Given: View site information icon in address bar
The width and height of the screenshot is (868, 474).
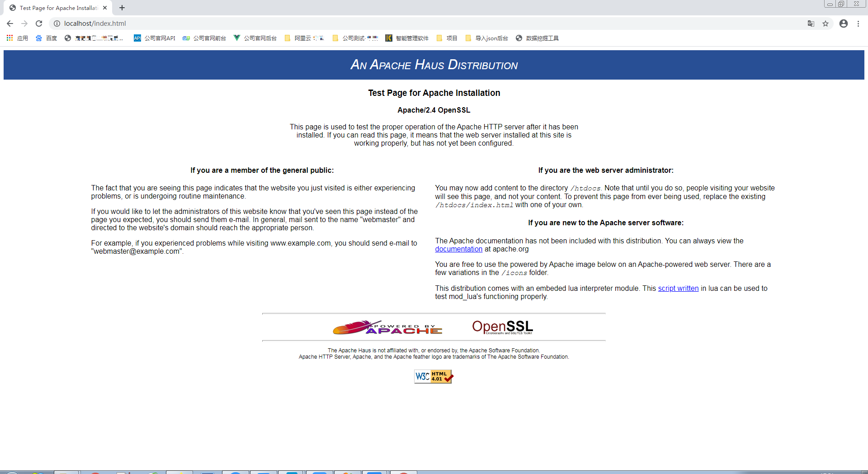Looking at the screenshot, I should pos(57,24).
